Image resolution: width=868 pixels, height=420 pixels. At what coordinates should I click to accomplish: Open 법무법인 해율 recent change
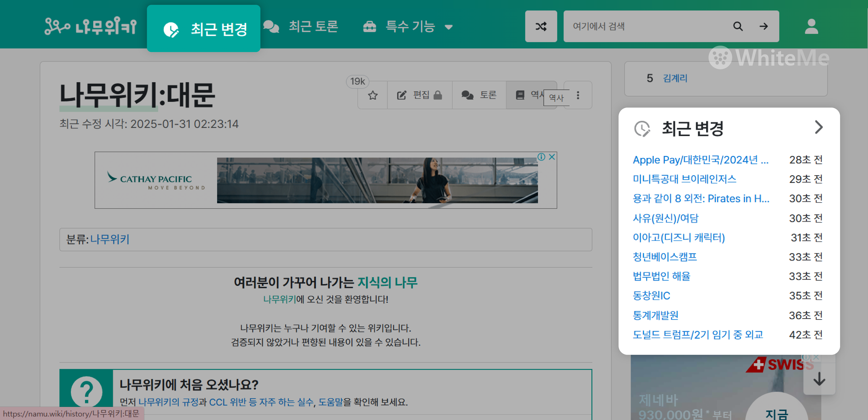pyautogui.click(x=661, y=276)
